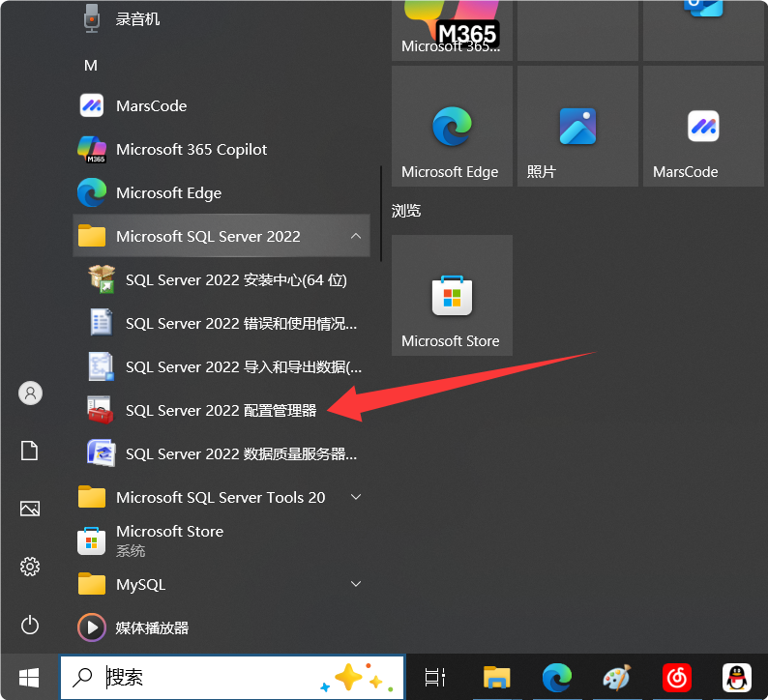The image size is (768, 700).
Task: Open Microsoft 365 Copilot in app list
Action: (x=222, y=149)
